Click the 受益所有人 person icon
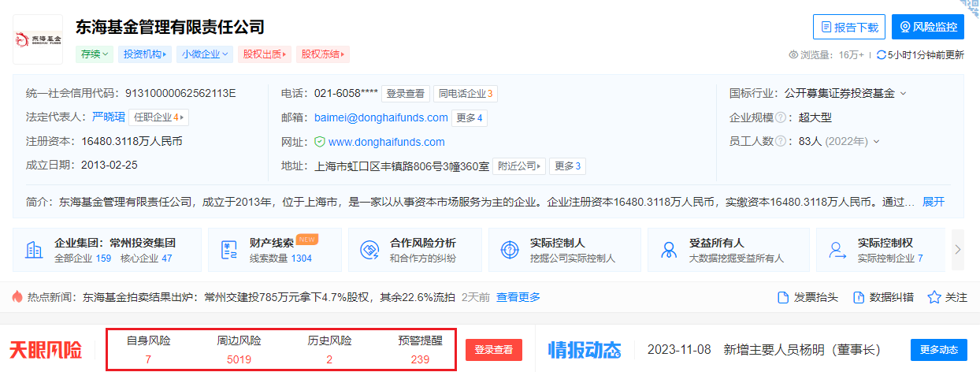 click(669, 250)
